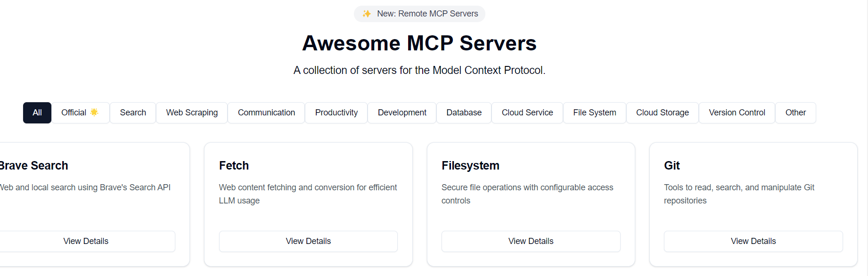Viewport: 868px width, 276px height.
Task: Click the Brave's Search API description
Action: tap(85, 187)
